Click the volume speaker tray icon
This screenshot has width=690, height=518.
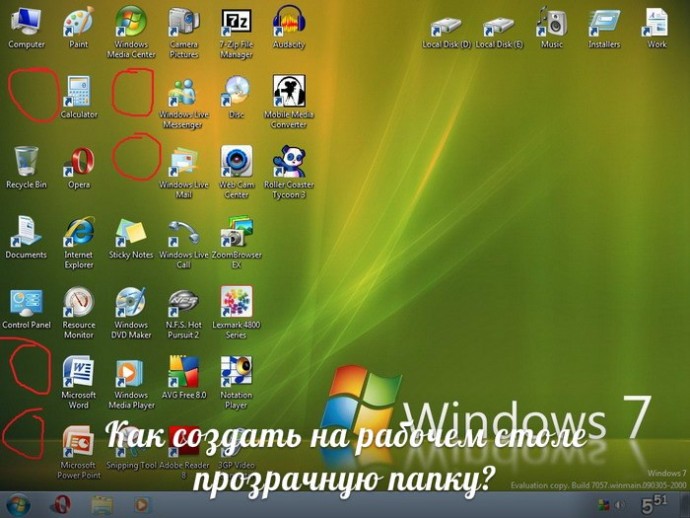[x=619, y=505]
